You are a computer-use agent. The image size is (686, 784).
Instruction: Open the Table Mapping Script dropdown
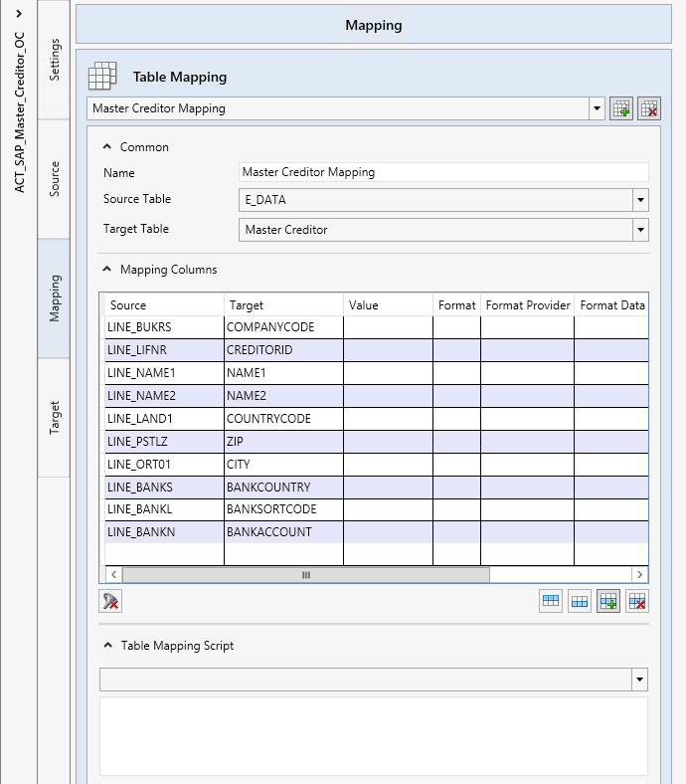coord(640,680)
